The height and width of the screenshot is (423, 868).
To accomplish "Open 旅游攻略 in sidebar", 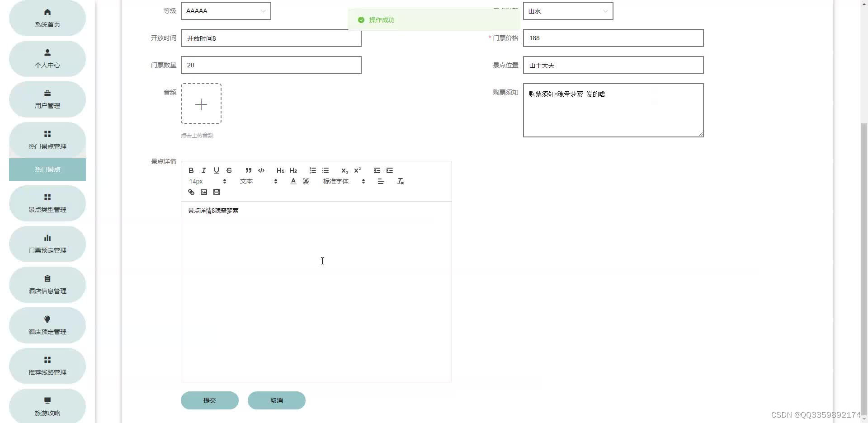I will [x=47, y=406].
